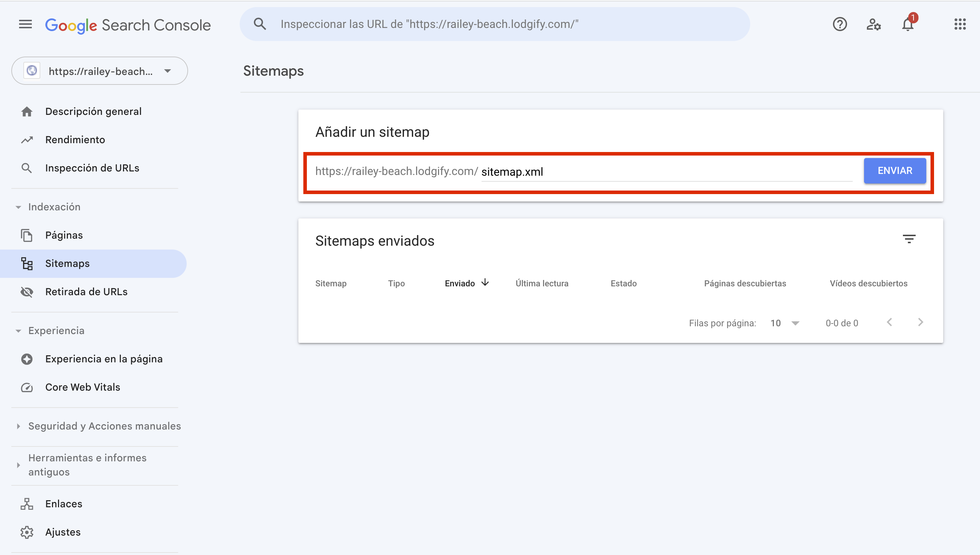Image resolution: width=980 pixels, height=555 pixels.
Task: Click the help question mark icon
Action: point(840,24)
